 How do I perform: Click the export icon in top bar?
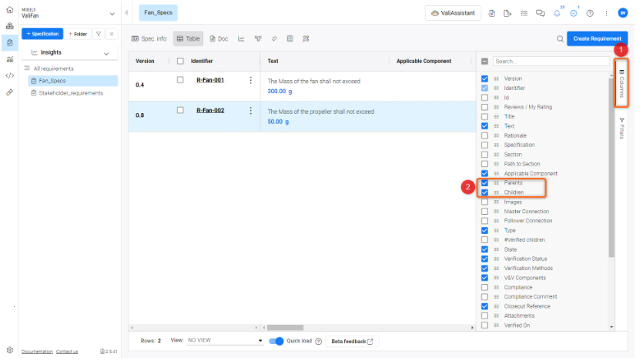[x=507, y=13]
